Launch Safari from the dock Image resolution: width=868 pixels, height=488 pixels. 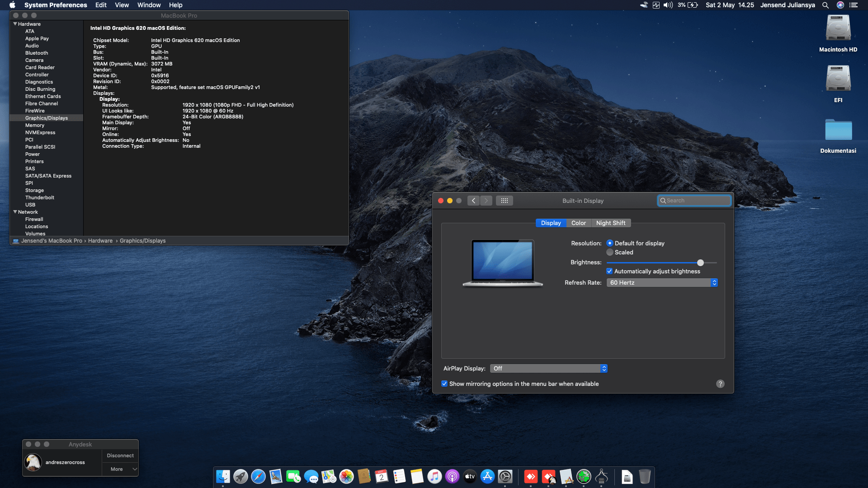[x=258, y=476]
